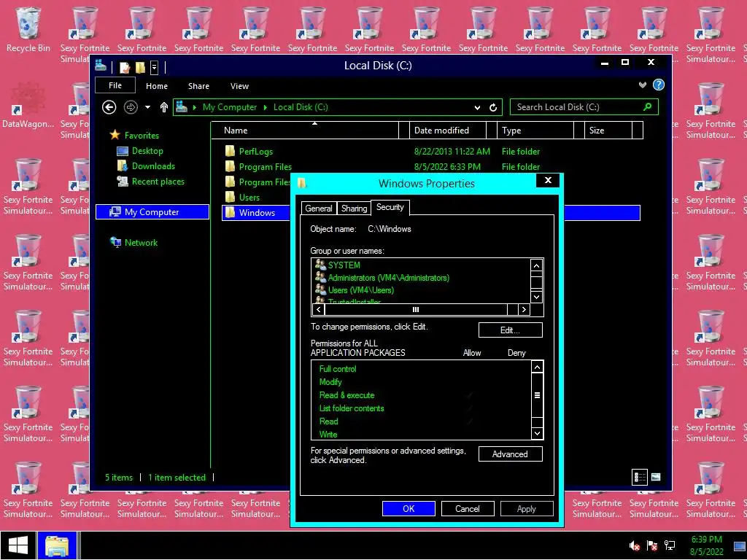
Task: Sort by the Type column header
Action: tap(535, 131)
